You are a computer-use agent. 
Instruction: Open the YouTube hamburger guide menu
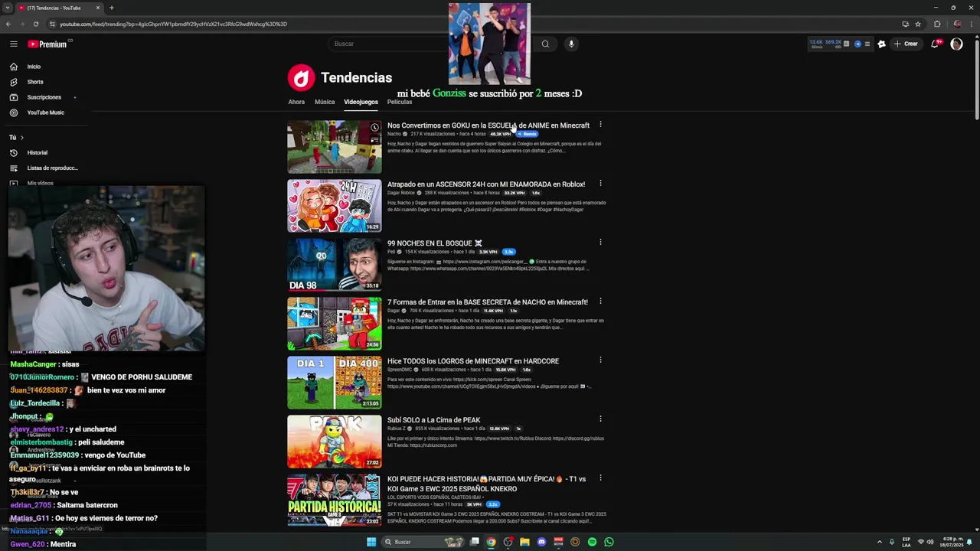14,44
